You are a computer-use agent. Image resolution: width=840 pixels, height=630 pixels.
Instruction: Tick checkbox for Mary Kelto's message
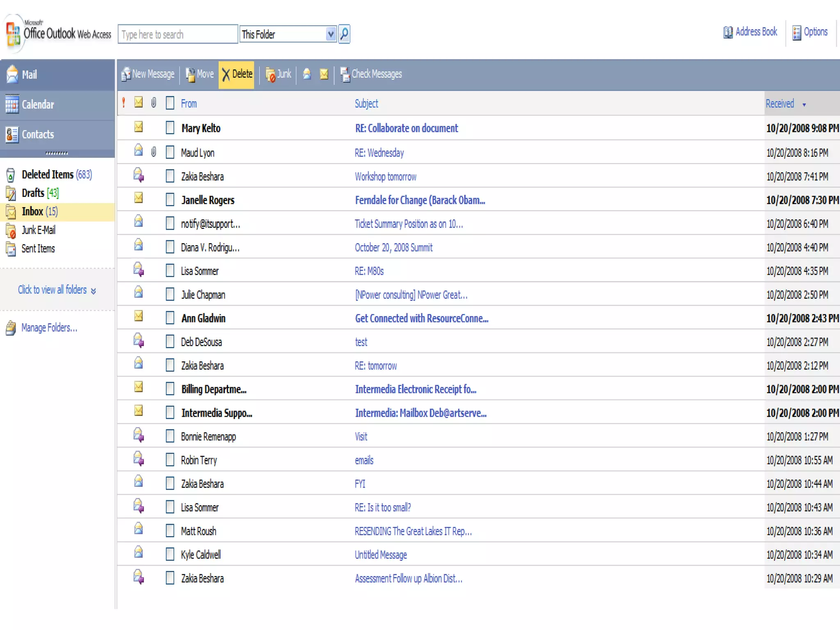pos(170,128)
